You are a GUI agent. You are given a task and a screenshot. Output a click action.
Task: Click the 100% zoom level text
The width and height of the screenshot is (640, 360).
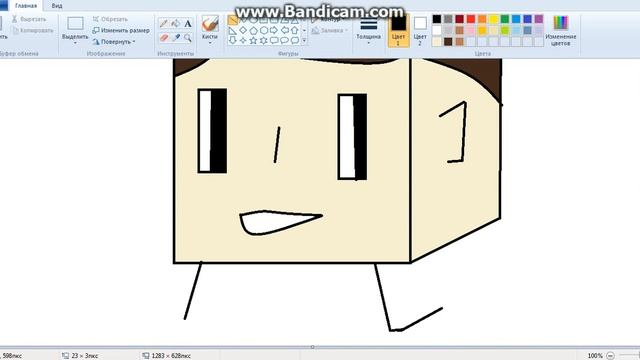point(595,356)
